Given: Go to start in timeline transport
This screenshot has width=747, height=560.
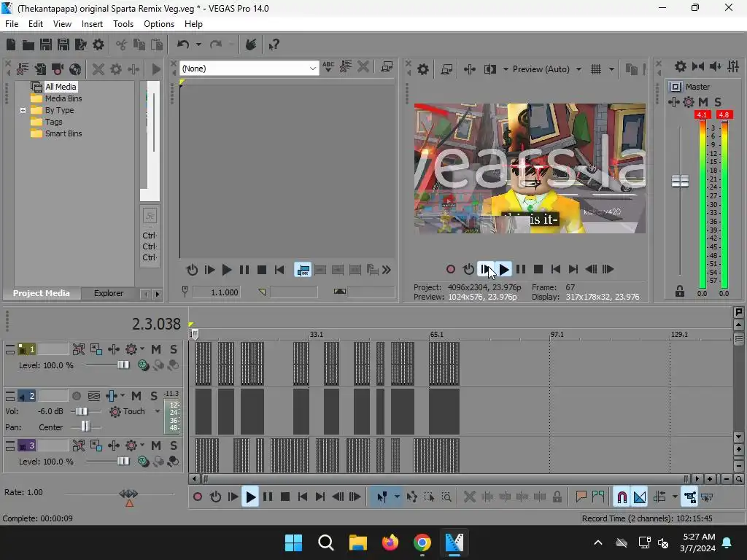Looking at the screenshot, I should coord(303,497).
